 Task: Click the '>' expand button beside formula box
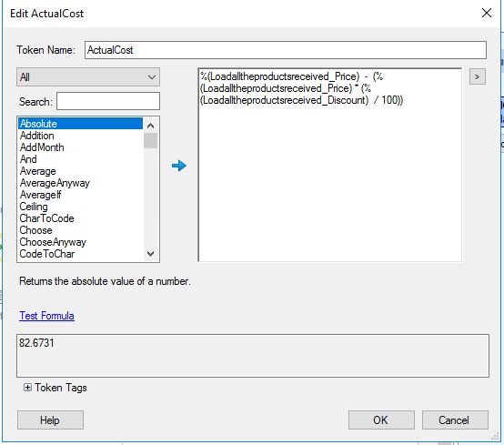[478, 76]
